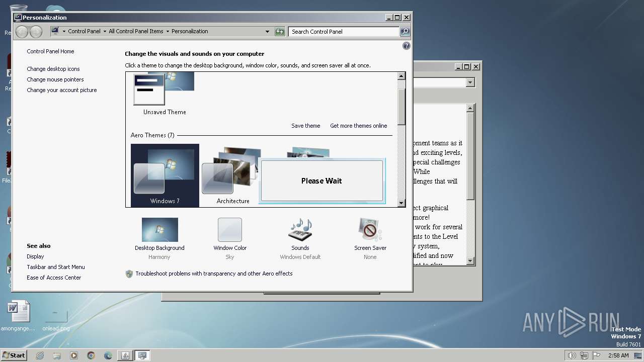Select the Unsaved Theme

click(x=164, y=94)
